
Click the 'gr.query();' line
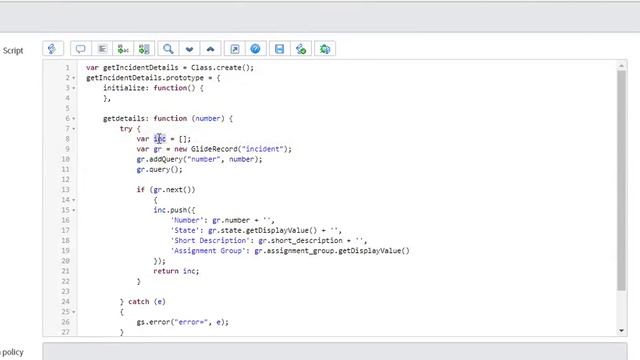click(159, 169)
